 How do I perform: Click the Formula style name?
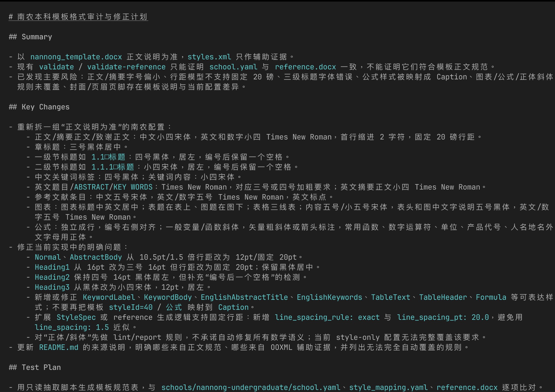(491, 297)
